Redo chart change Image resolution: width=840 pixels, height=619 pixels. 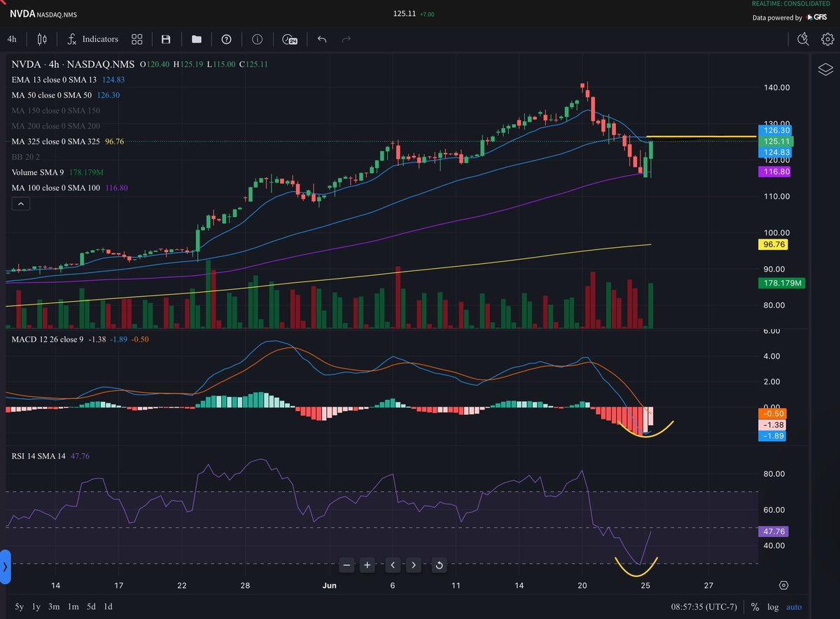point(346,40)
